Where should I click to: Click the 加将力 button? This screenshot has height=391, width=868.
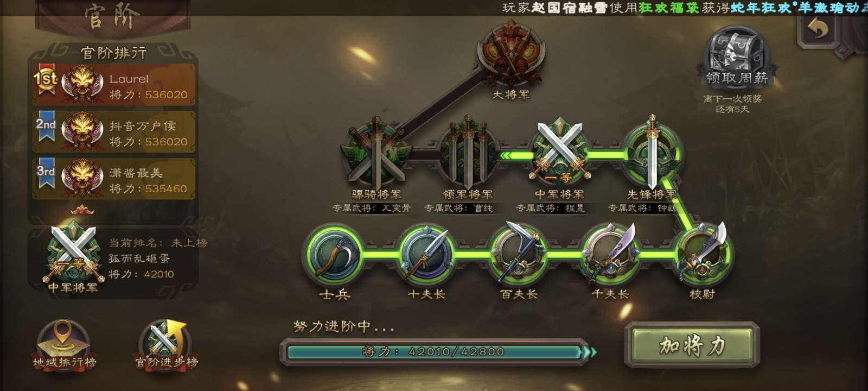tap(692, 345)
